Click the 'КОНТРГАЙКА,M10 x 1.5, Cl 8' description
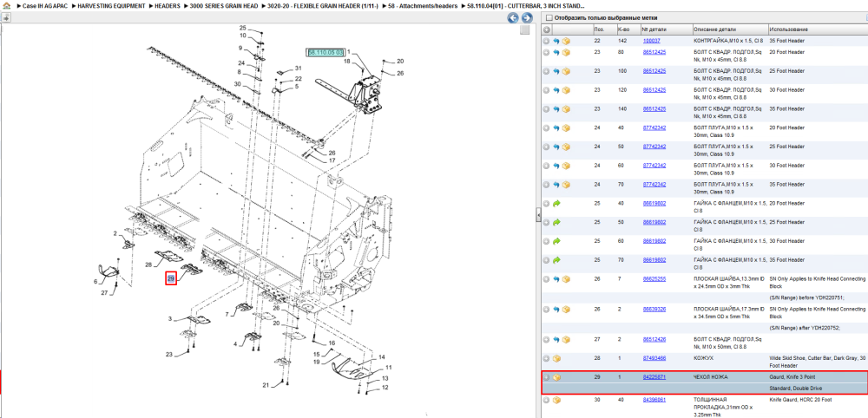This screenshot has height=418, width=868. point(728,41)
